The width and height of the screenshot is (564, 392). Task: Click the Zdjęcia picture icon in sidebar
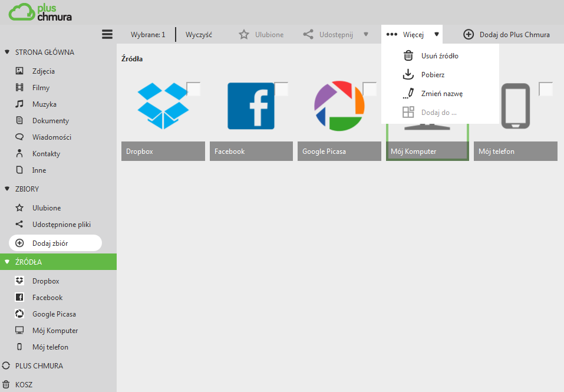[19, 71]
